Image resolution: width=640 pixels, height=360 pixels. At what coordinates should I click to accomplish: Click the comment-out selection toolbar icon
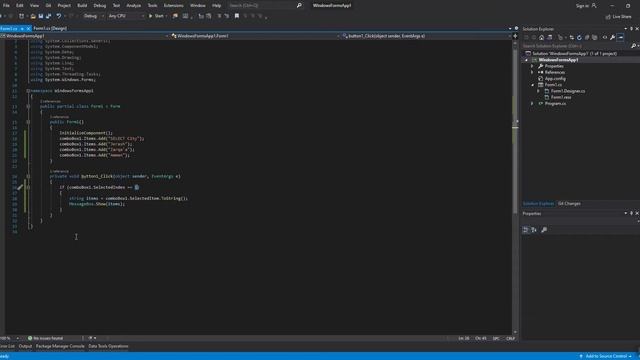pos(219,16)
